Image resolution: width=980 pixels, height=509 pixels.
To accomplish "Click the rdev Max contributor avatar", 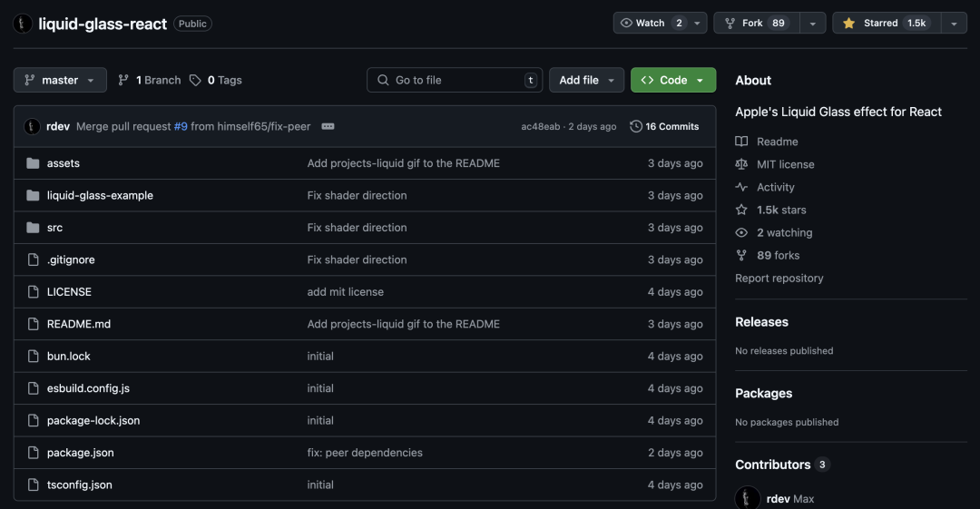I will point(748,498).
